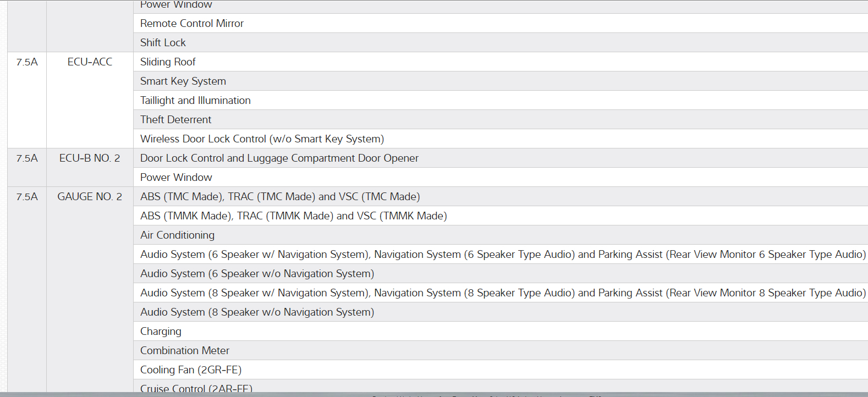
Task: Click the Cooling Fan (2GR-FE) row
Action: (190, 370)
